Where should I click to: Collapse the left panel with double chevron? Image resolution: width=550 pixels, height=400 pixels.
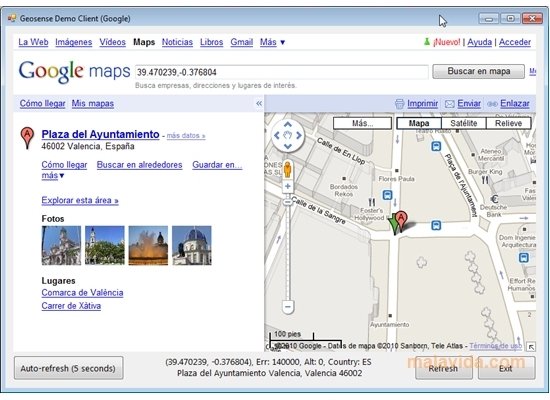click(259, 104)
